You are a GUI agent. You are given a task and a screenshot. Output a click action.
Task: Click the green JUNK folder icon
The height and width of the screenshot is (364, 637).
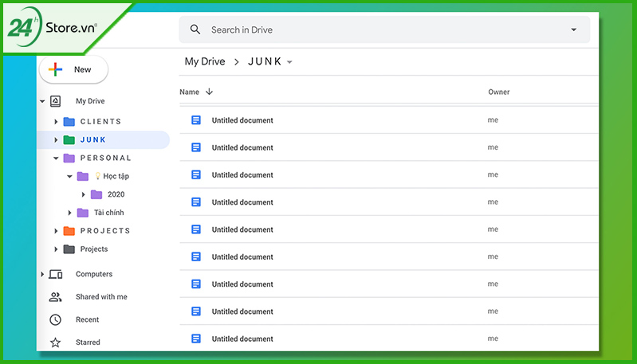[69, 139]
